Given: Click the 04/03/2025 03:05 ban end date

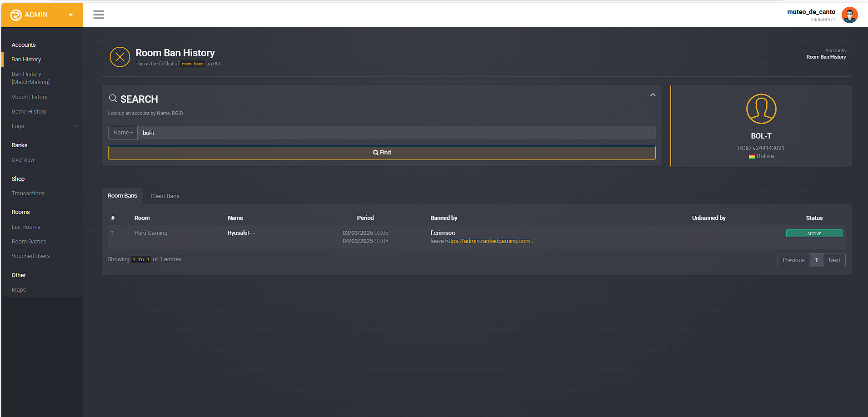Looking at the screenshot, I should click(x=365, y=241).
